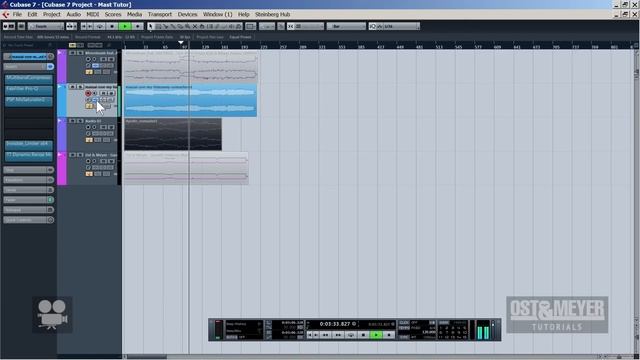Screen dimensions: 640x360
Task: Click Go to Start on transport panel
Action: pos(309,335)
